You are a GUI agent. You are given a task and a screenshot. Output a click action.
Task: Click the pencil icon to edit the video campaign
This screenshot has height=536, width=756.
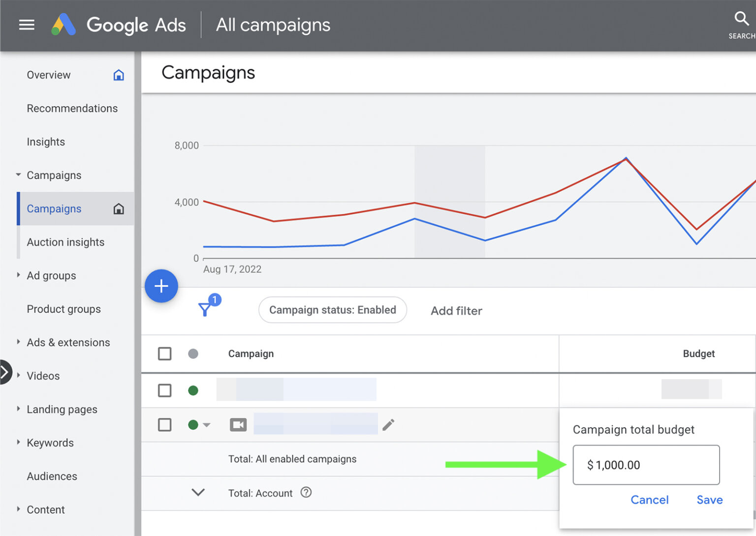coord(388,424)
